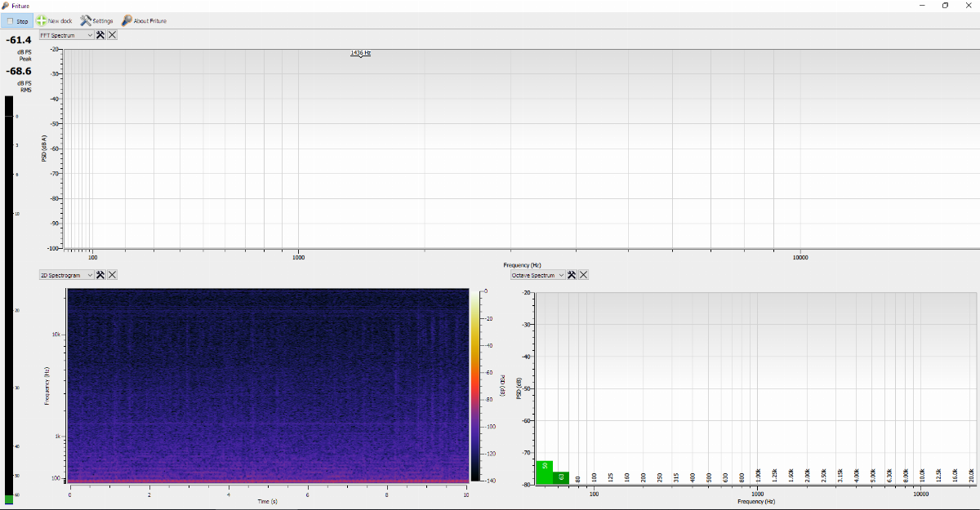980x510 pixels.
Task: Click the green plus New dock icon
Action: (41, 20)
